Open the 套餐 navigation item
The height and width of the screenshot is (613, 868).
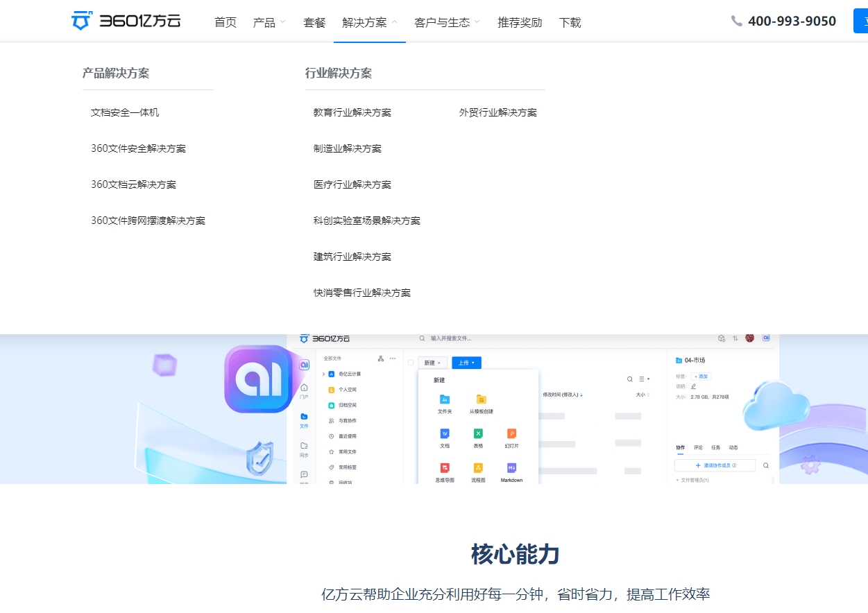click(314, 22)
